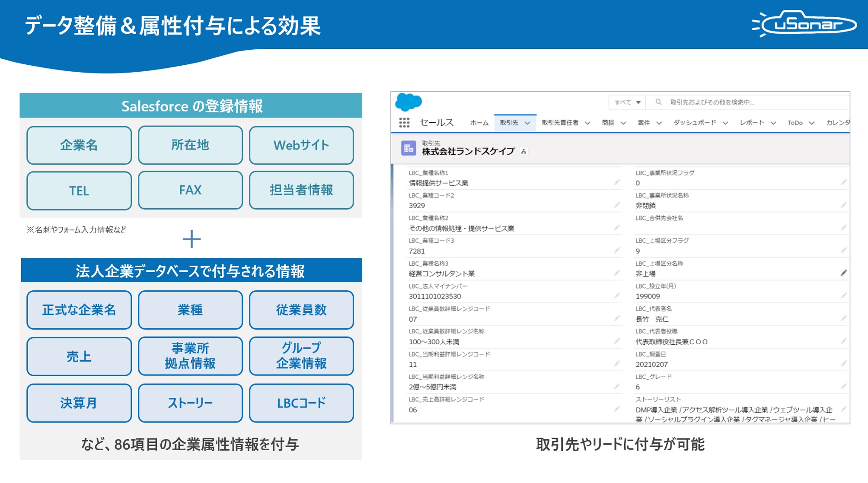Edit LBC_業種名称2 with its pencil icon
This screenshot has height=483, width=868.
[x=617, y=228]
